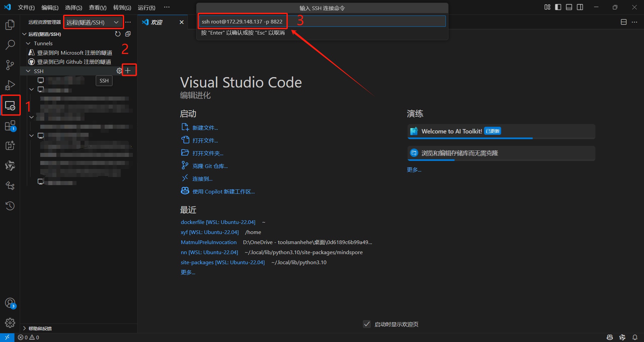Click New File link
The width and height of the screenshot is (644, 342).
[x=205, y=128]
